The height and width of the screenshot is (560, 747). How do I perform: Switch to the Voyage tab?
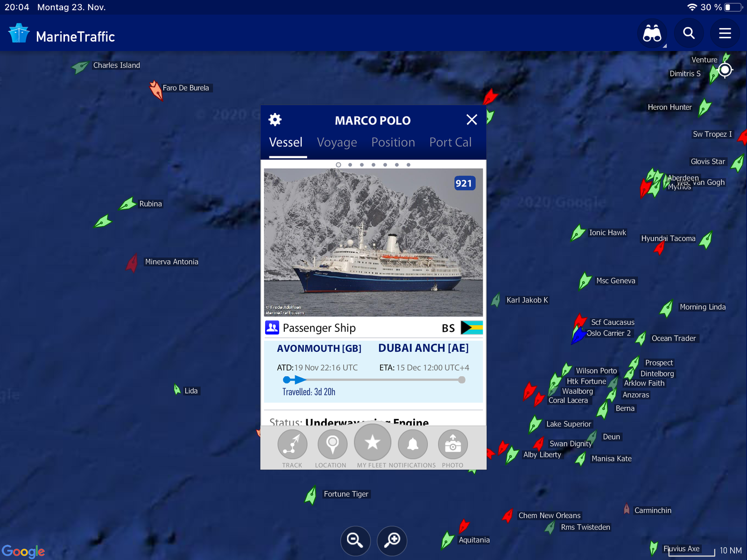click(337, 142)
